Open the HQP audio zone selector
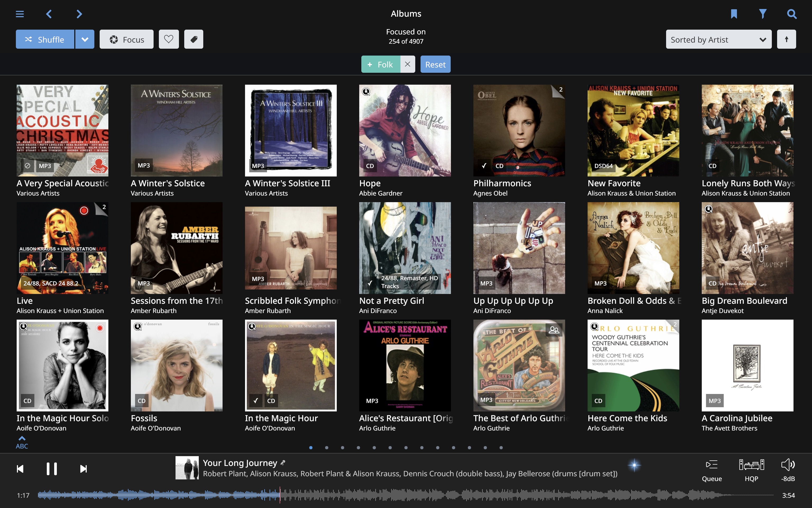Viewport: 812px width, 508px height. (x=752, y=470)
